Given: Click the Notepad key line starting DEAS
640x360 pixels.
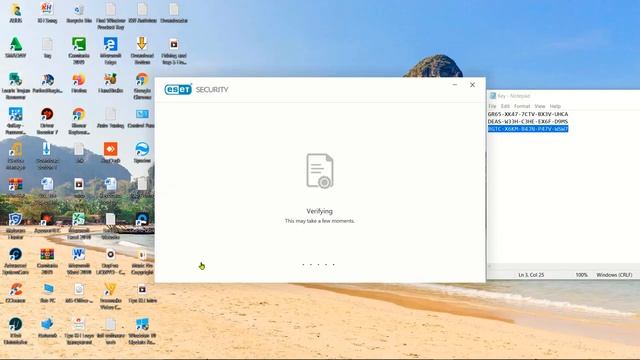Looking at the screenshot, I should tap(528, 122).
